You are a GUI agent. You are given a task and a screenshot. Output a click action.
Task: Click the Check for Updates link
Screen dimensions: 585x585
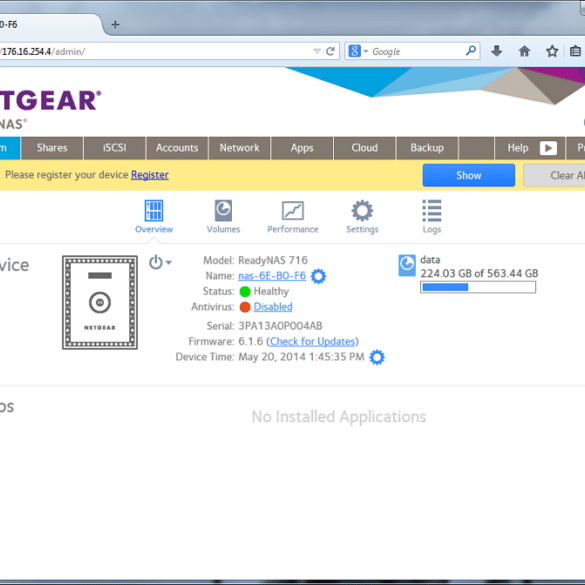click(x=312, y=341)
